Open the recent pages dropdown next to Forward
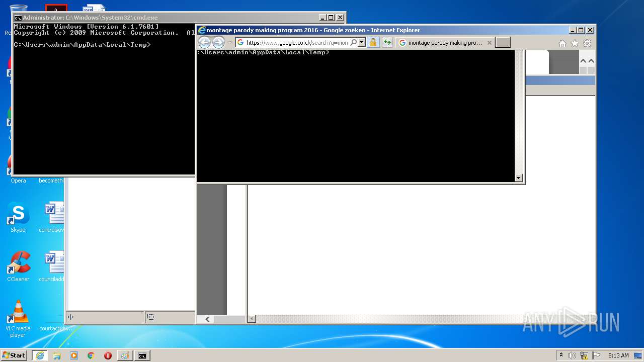The height and width of the screenshot is (362, 644). (x=230, y=43)
